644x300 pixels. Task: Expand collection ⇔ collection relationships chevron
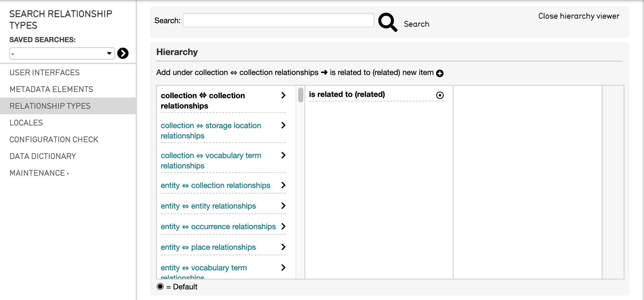point(283,95)
